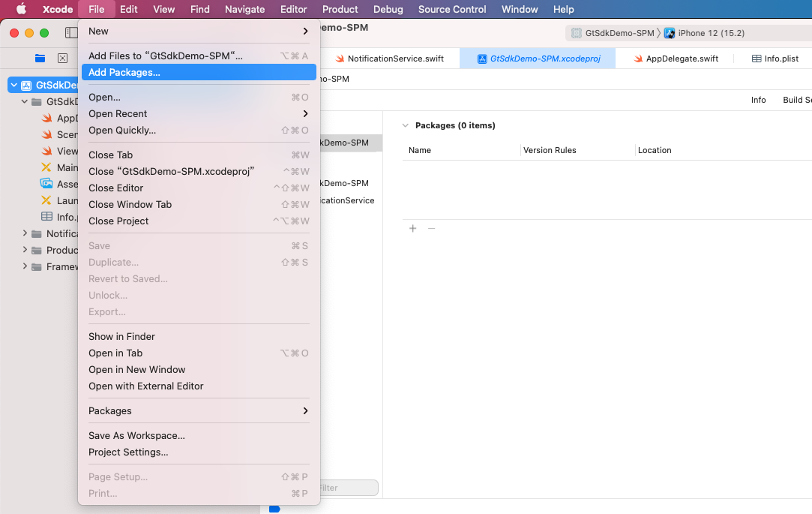
Task: Choose Close "GtSdkDemo-SPM.xcodeproj" menu item
Action: pos(199,172)
